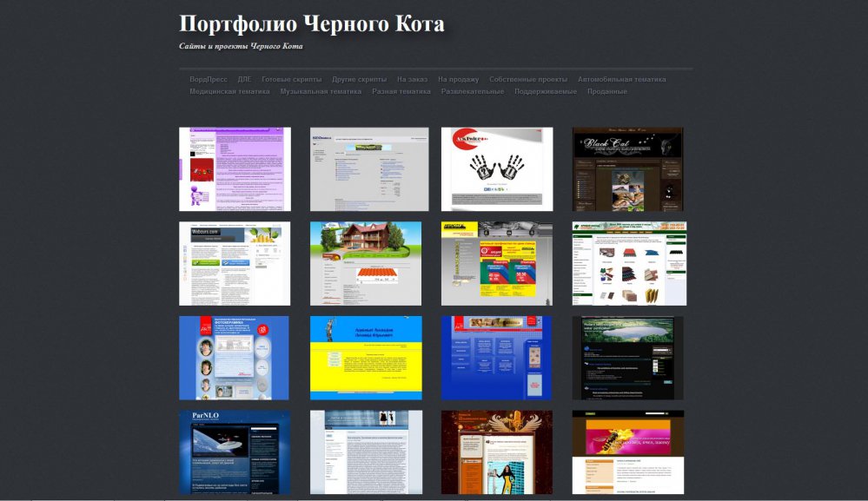Open the gray forum-style site thumbnail
The height and width of the screenshot is (501, 868).
coord(369,169)
